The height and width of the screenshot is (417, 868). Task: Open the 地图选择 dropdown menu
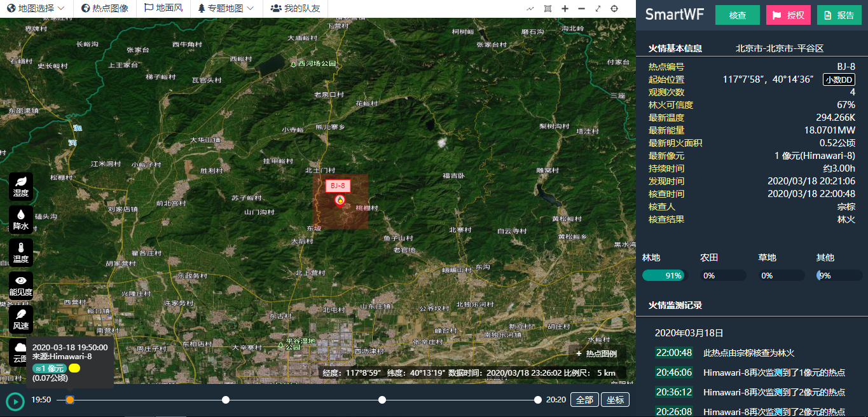(x=36, y=9)
